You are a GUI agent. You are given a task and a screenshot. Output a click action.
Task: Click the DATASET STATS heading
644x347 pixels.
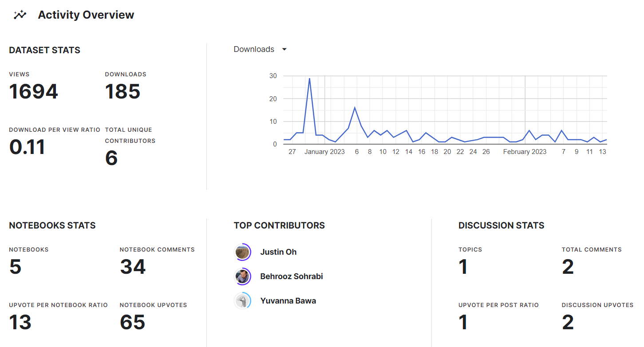[x=45, y=50]
